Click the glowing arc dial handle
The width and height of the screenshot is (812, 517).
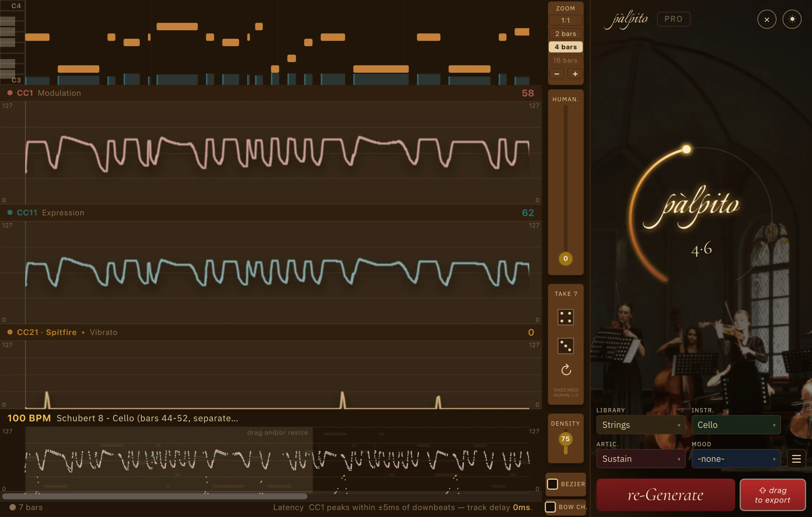pos(686,149)
